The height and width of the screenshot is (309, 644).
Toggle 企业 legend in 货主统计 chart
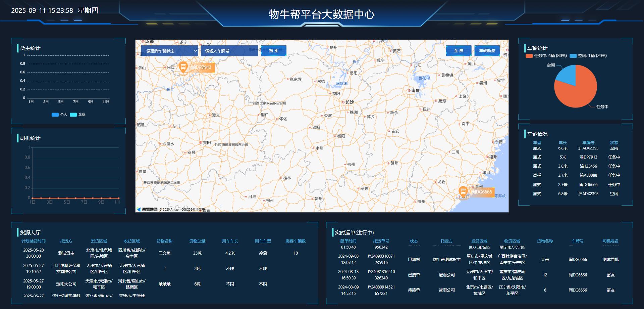[77, 115]
